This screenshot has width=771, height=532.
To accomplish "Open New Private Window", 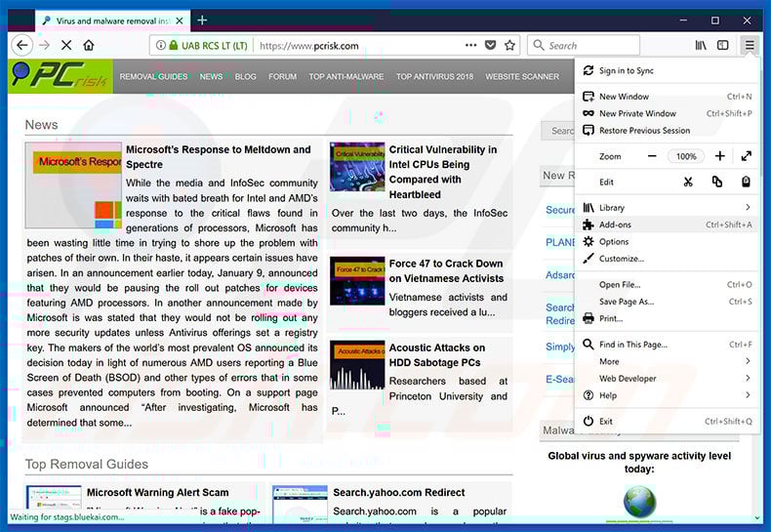I will 667,113.
